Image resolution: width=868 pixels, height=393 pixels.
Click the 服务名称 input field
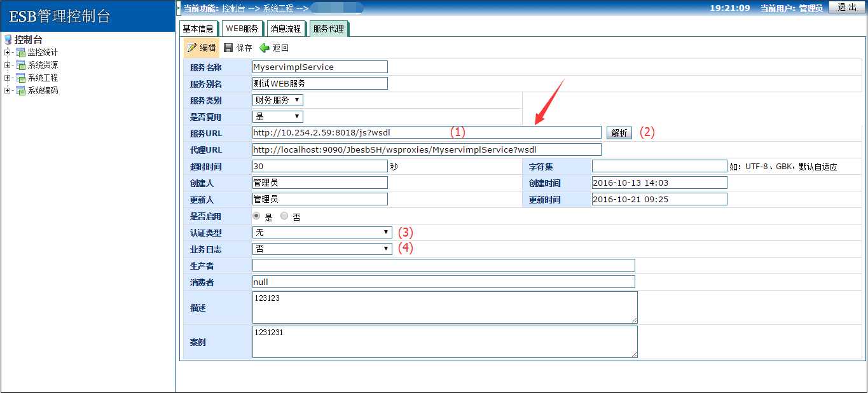point(320,67)
